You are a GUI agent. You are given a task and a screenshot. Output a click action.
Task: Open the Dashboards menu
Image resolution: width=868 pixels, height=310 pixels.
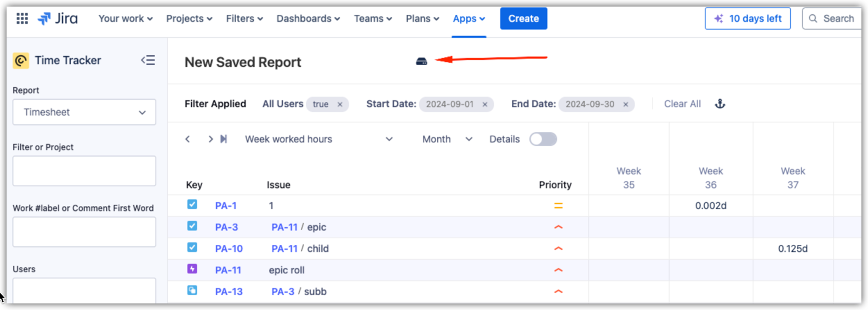(308, 19)
